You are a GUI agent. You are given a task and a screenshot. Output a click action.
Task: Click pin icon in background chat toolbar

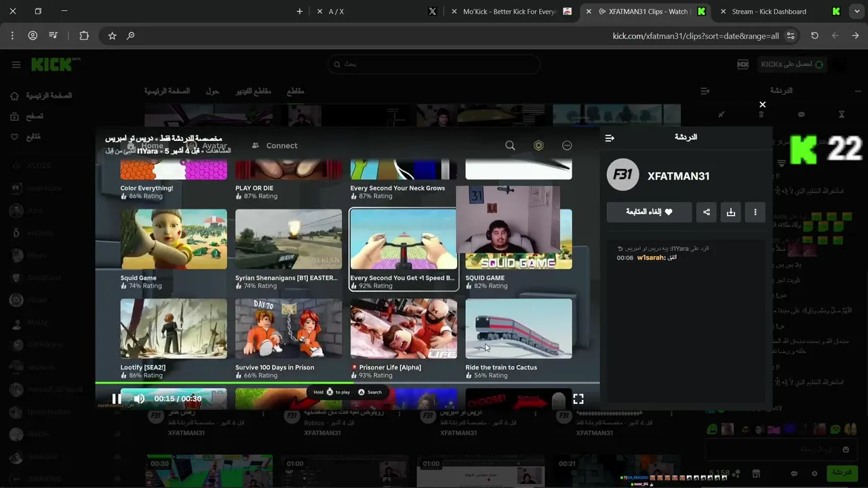[x=721, y=115]
